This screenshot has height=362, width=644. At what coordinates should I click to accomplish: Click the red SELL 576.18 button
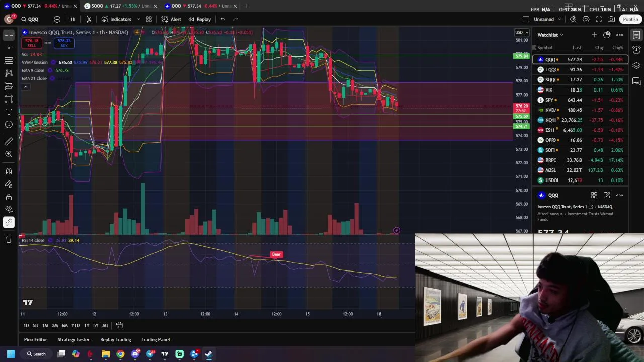(32, 43)
